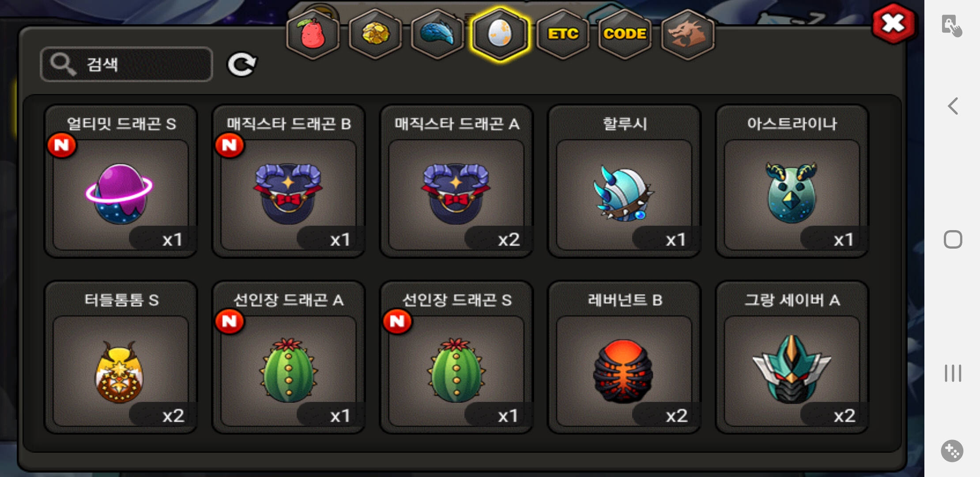Select the 선인장 드래곤 A cactus egg
This screenshot has width=980, height=477.
pos(289,357)
